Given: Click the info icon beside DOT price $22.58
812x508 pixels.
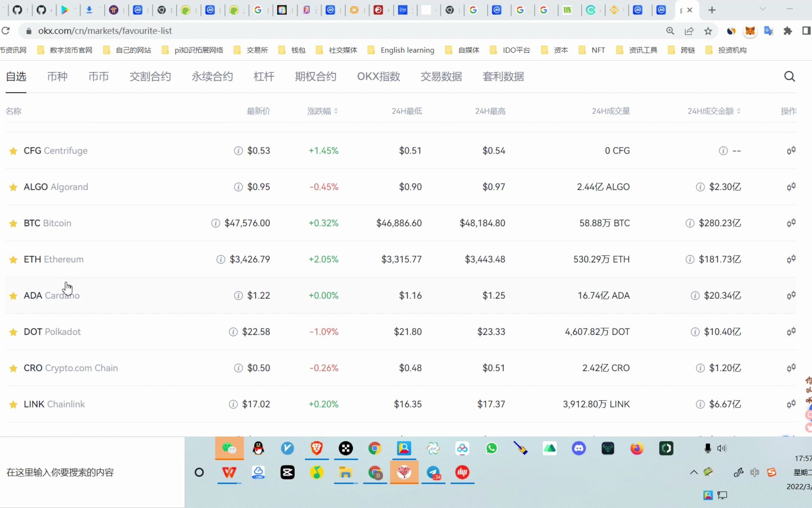Looking at the screenshot, I should pyautogui.click(x=233, y=332).
